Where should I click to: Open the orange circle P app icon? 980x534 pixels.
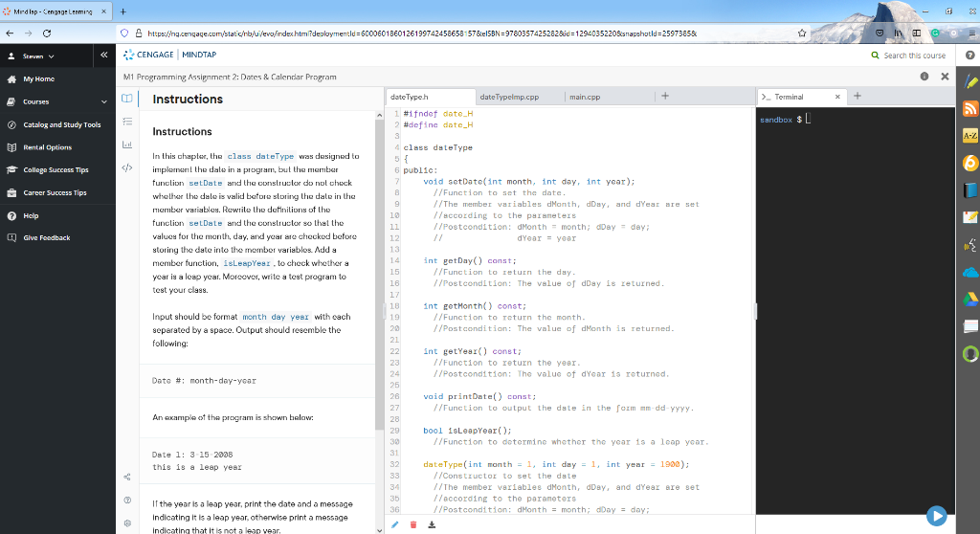pyautogui.click(x=970, y=163)
